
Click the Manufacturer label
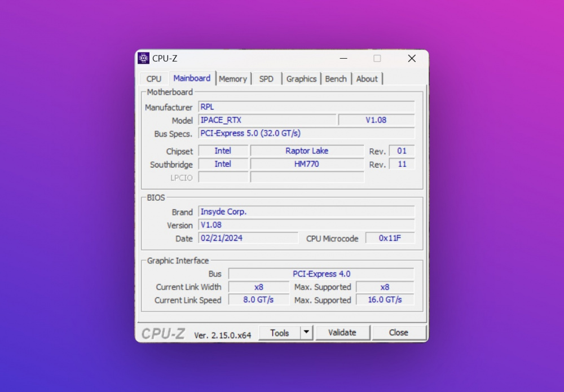click(x=169, y=108)
